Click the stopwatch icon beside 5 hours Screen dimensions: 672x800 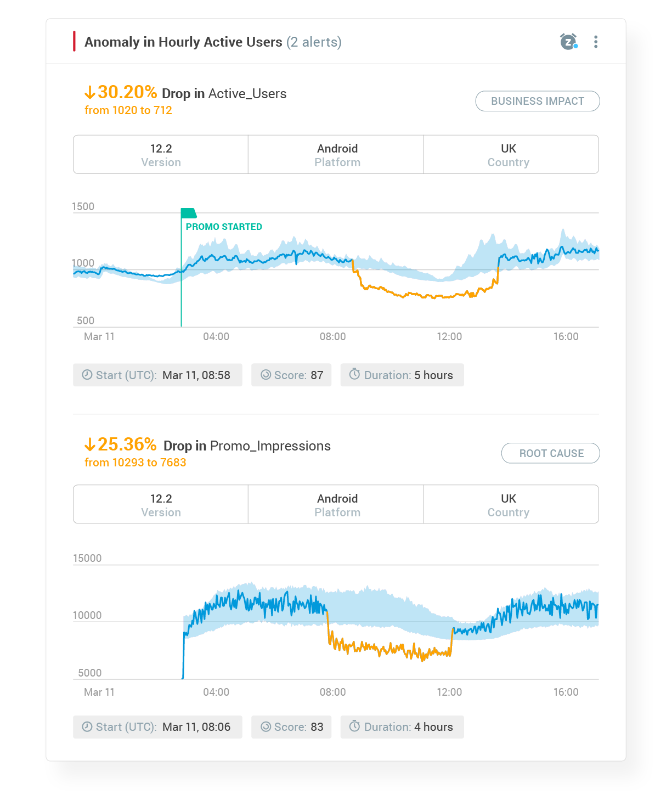[355, 374]
